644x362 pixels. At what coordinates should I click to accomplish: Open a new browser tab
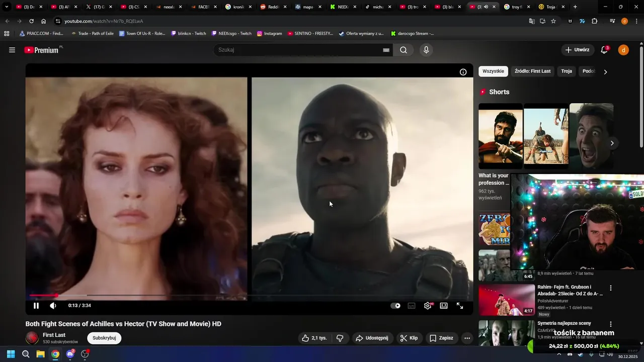[x=575, y=7]
